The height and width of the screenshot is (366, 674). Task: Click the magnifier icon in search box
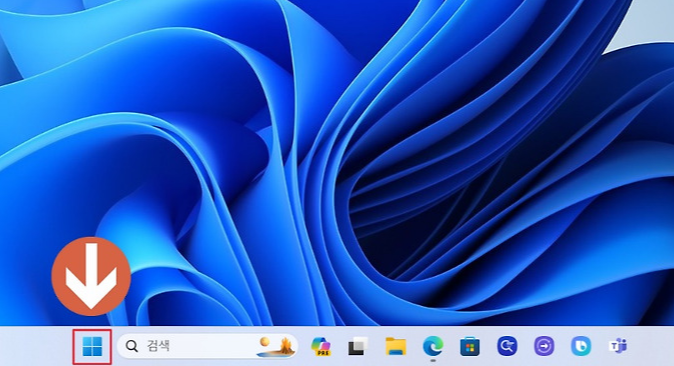132,346
